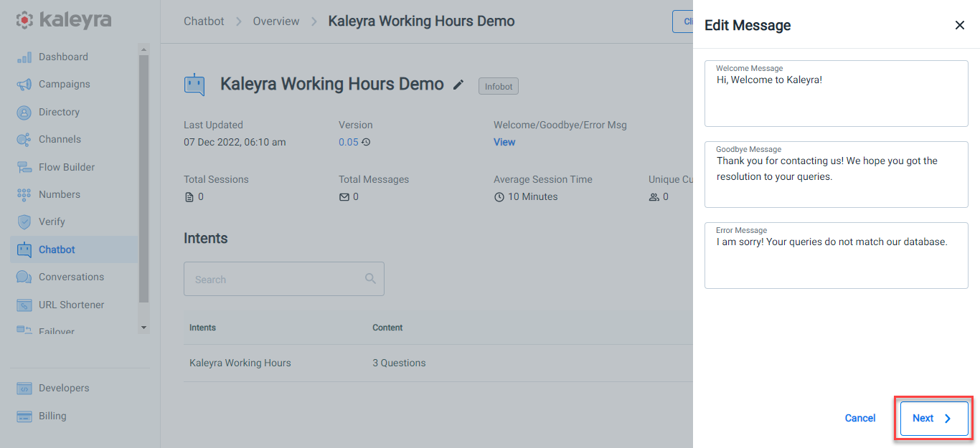
Task: Click the 3 Questions content cell
Action: point(399,363)
